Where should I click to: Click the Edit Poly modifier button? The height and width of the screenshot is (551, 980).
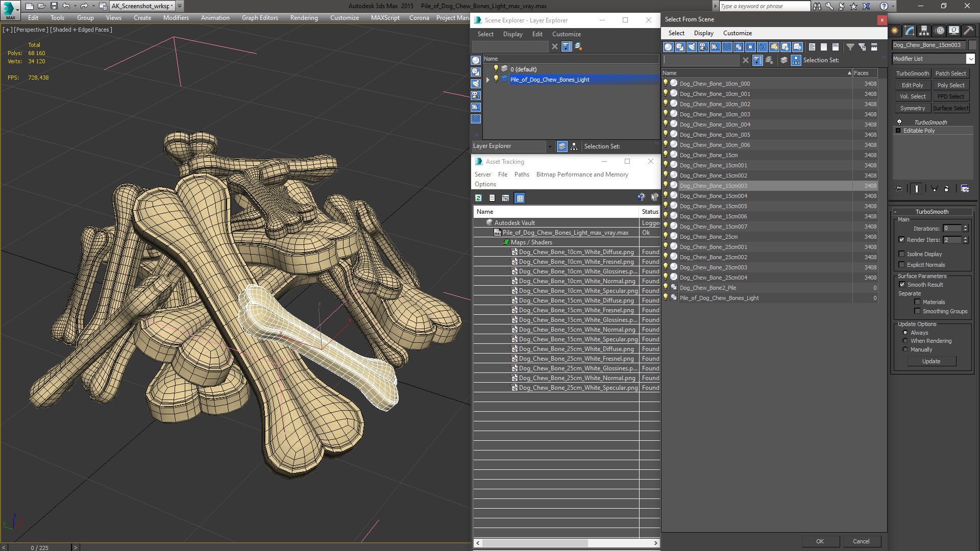[x=912, y=85]
